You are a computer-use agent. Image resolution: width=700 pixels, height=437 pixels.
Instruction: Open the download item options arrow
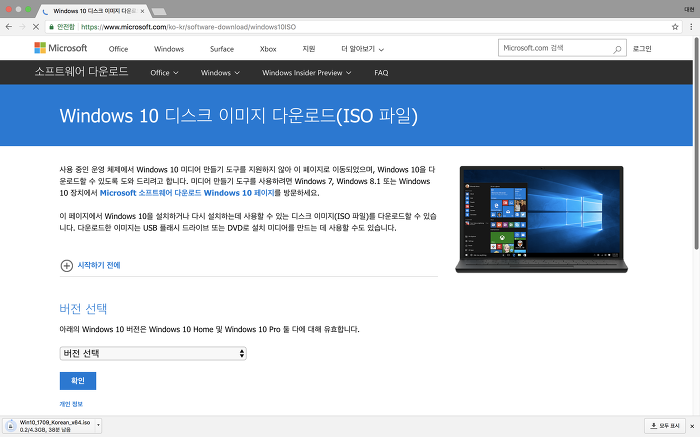click(x=99, y=425)
